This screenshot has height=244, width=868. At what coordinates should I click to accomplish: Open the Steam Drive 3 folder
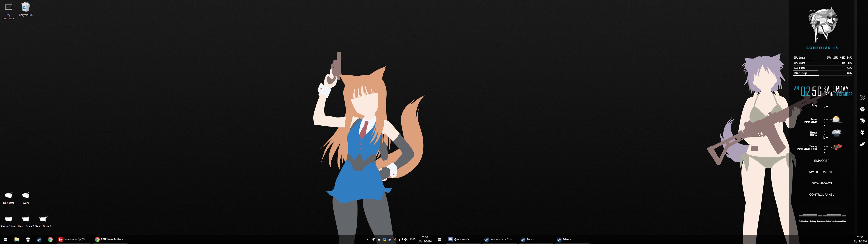coord(43,221)
